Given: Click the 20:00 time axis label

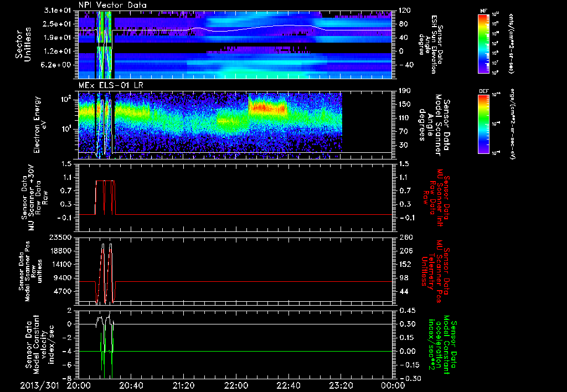Looking at the screenshot, I should pos(79,386).
